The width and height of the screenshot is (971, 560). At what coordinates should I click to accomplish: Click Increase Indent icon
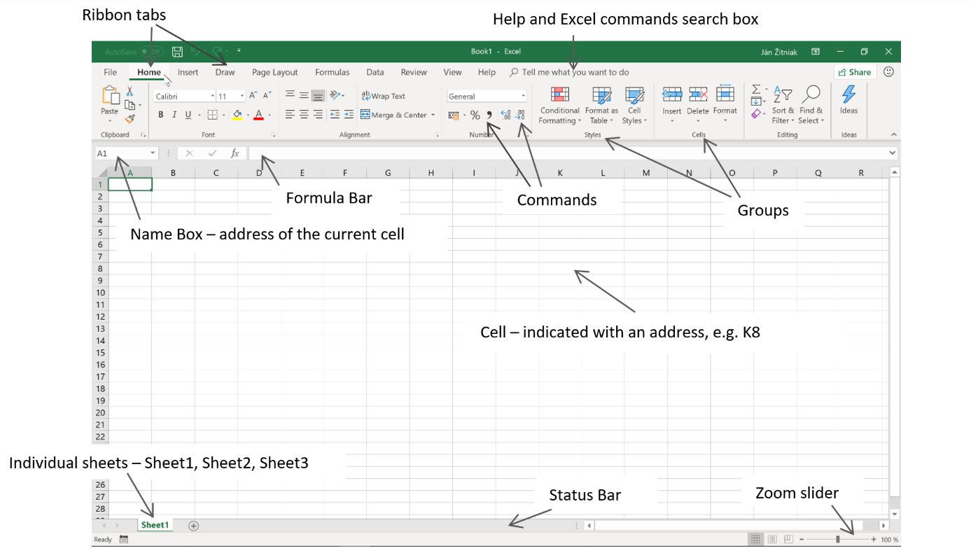(x=349, y=115)
